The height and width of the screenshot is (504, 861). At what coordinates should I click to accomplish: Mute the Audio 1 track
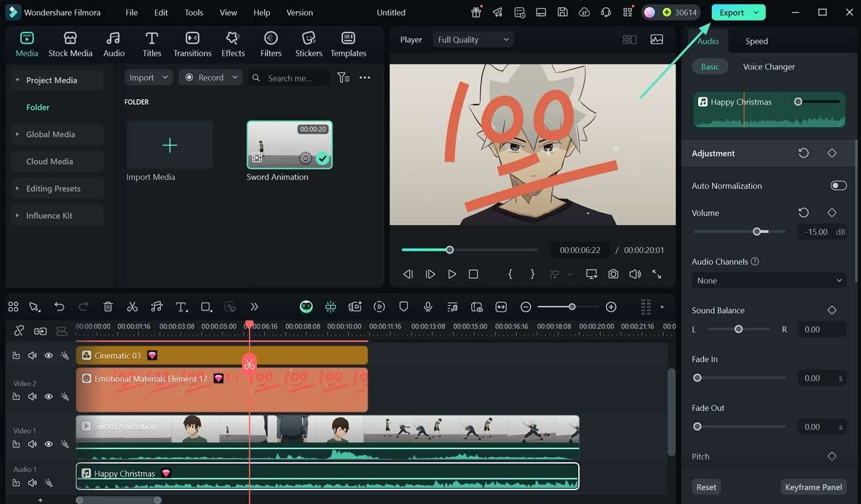(32, 483)
